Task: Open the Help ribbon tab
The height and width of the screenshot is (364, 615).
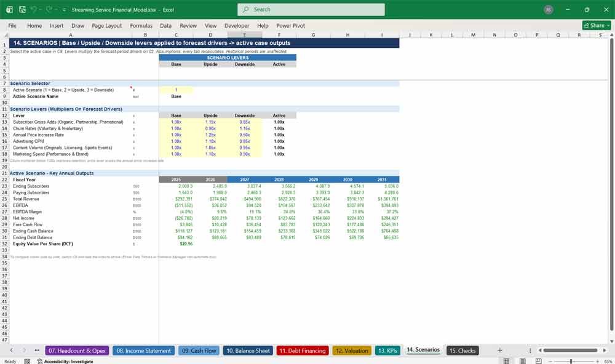Action: (263, 25)
